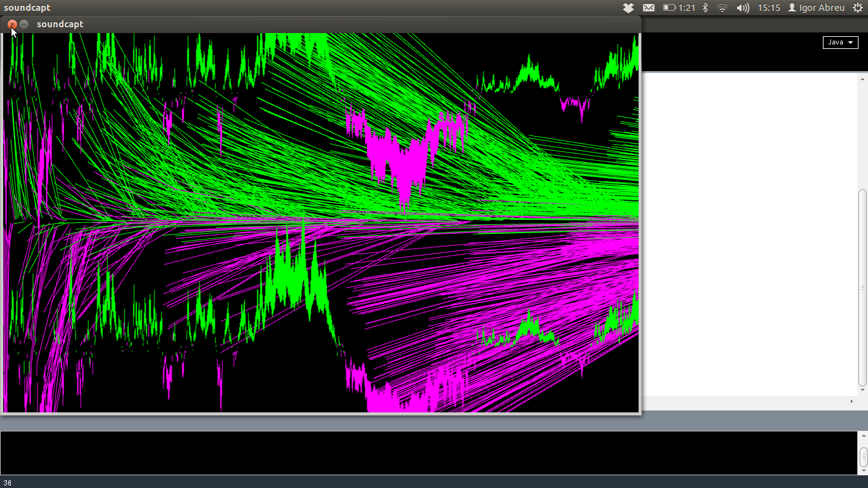Click inside the white code editor area
868x488 pixels.
[x=750, y=235]
